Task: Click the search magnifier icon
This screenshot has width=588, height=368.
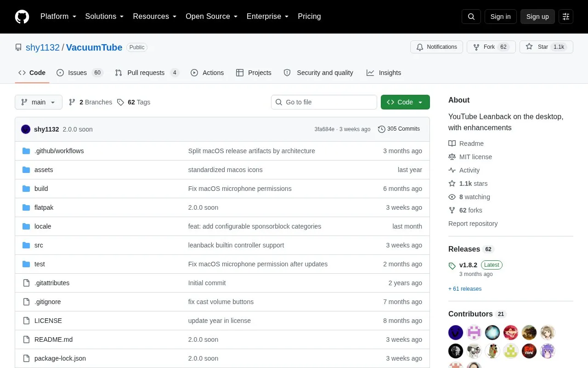Action: tap(471, 17)
